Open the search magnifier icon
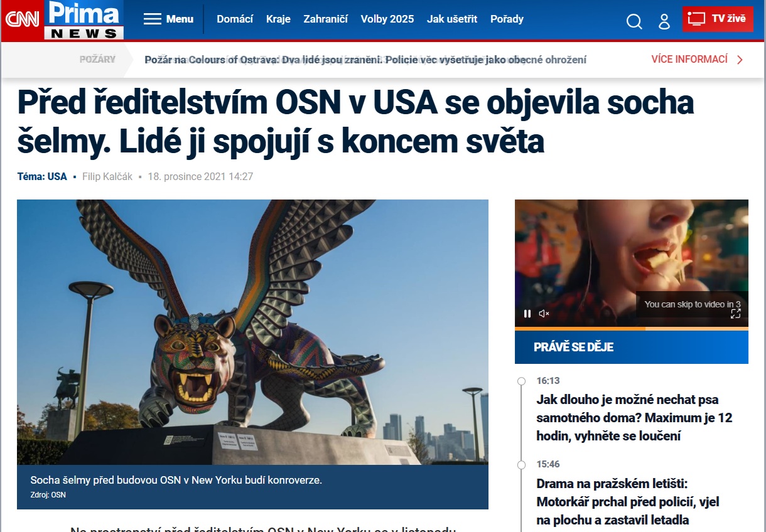The height and width of the screenshot is (532, 766). pos(634,22)
